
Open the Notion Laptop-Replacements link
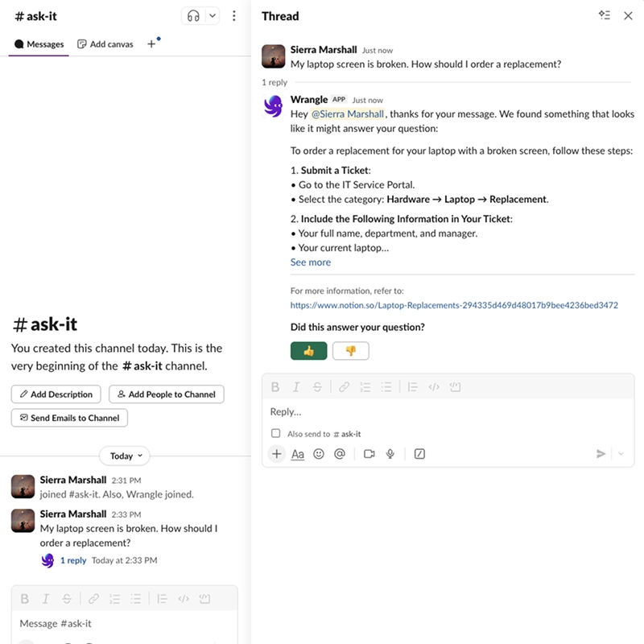[454, 306]
